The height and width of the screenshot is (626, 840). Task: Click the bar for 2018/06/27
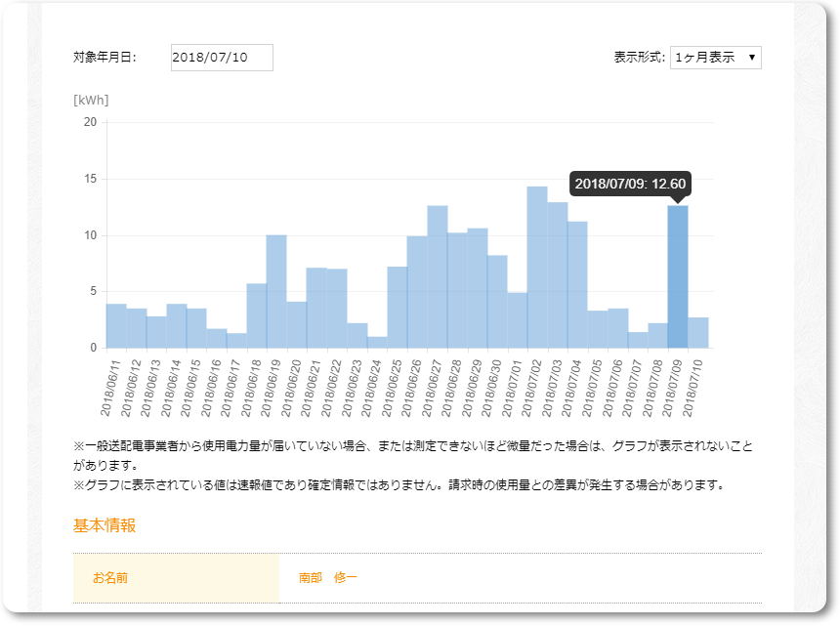[x=438, y=276]
